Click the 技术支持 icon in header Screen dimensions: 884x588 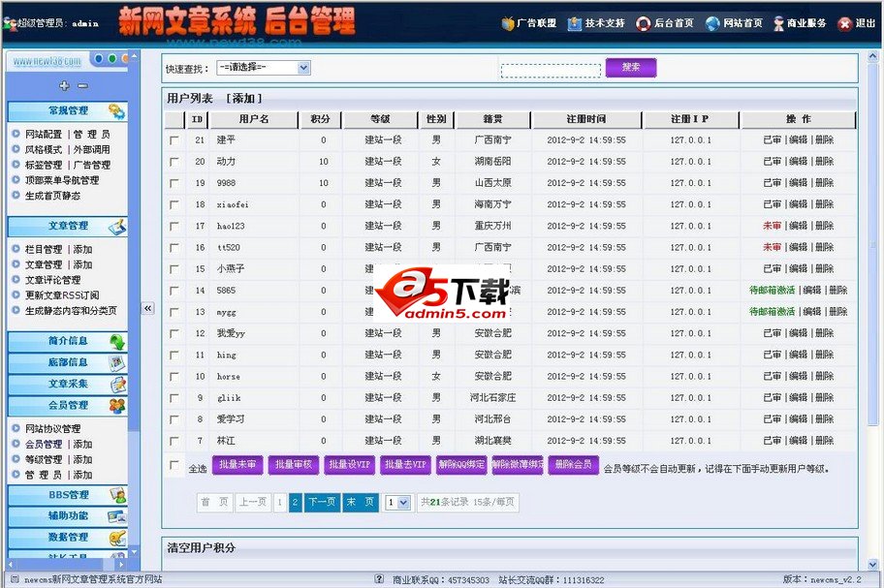(x=575, y=23)
